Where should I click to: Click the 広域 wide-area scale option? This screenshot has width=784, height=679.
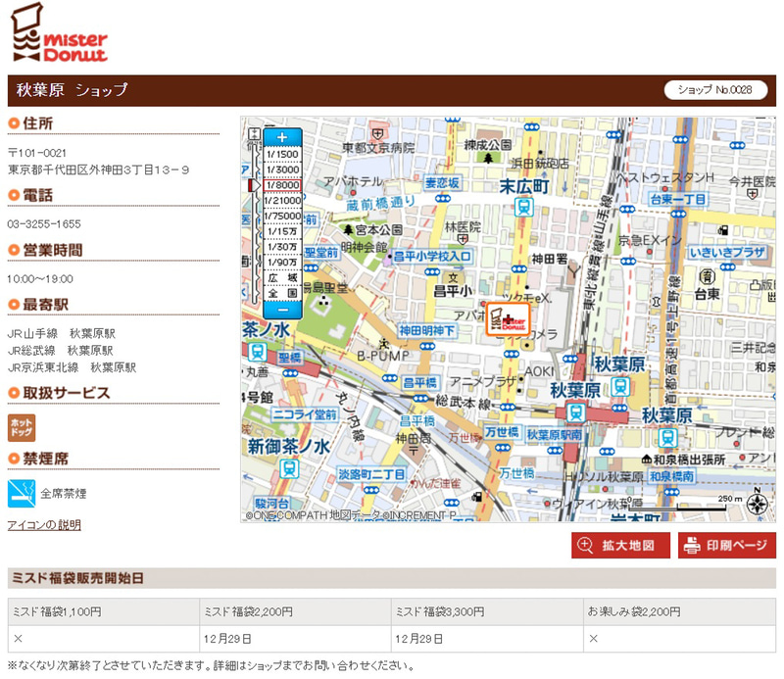point(282,276)
